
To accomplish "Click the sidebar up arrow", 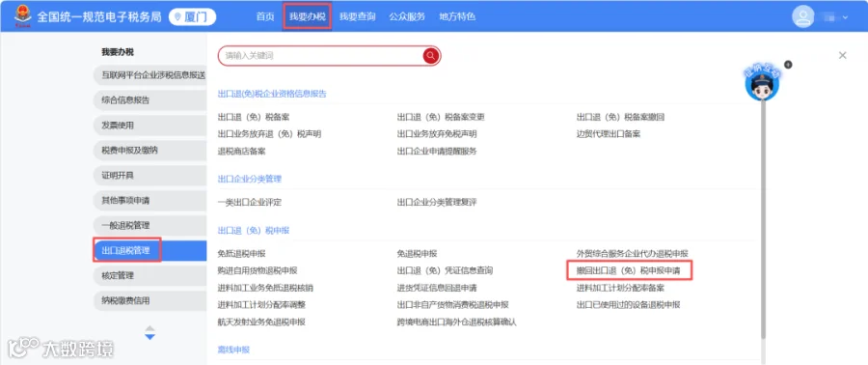I will (150, 328).
